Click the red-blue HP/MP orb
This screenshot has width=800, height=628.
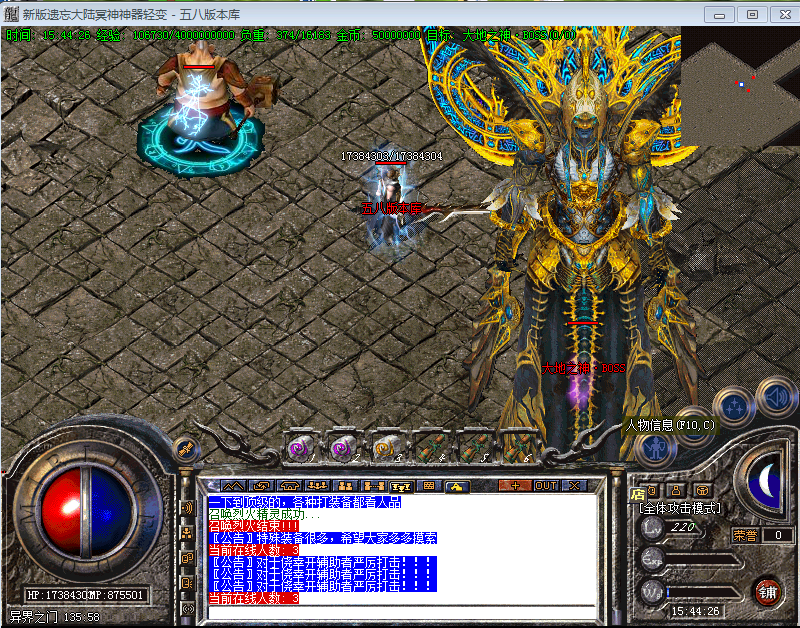click(x=85, y=512)
